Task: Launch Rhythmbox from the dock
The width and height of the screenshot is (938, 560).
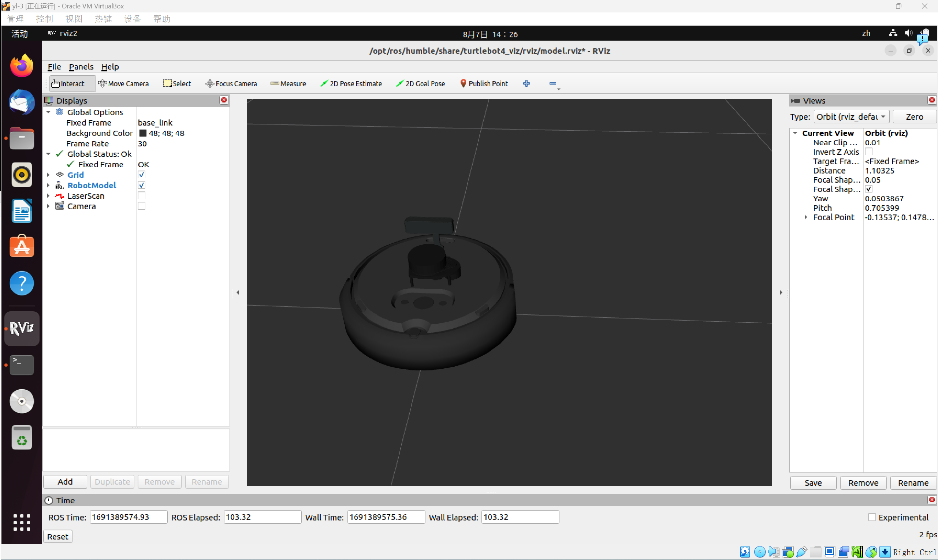Action: [22, 174]
